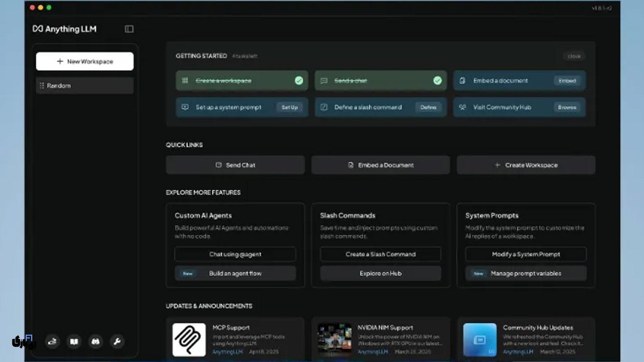Click the hand-heart support icon in footer
Screen dimensions: 644x362
click(x=52, y=341)
